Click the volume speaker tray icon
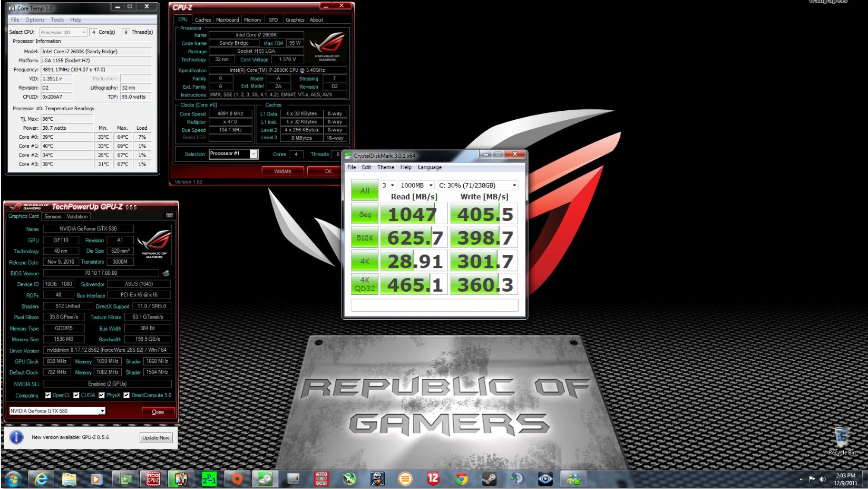This screenshot has height=489, width=868. point(823,479)
